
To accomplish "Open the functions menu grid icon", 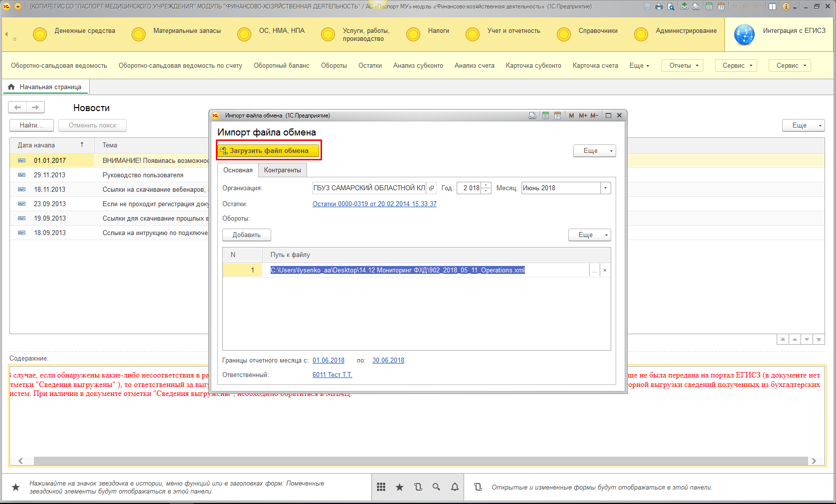I will pyautogui.click(x=381, y=487).
